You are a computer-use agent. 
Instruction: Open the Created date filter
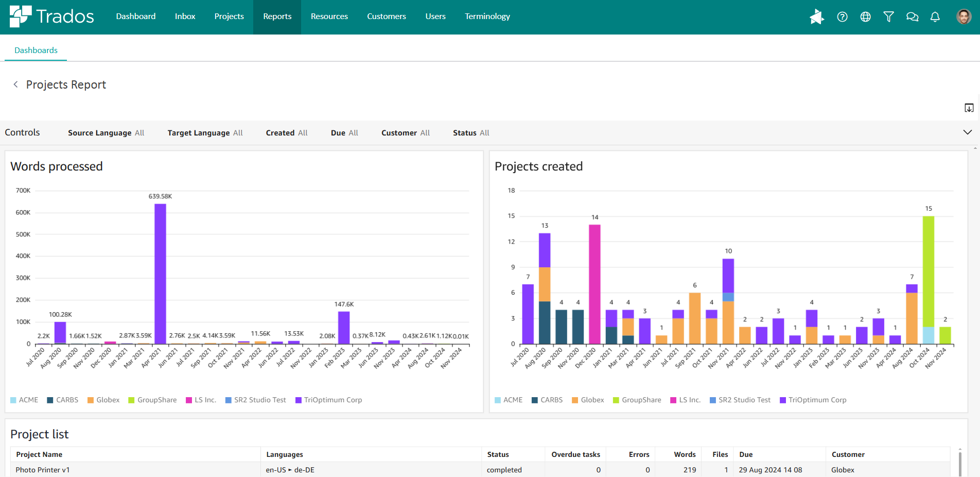287,133
